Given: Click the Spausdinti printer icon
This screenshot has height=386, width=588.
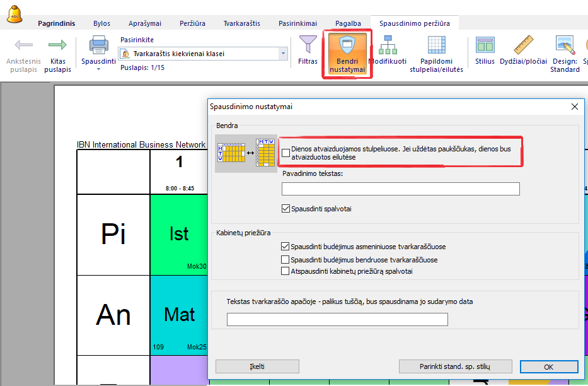Looking at the screenshot, I should [x=98, y=45].
